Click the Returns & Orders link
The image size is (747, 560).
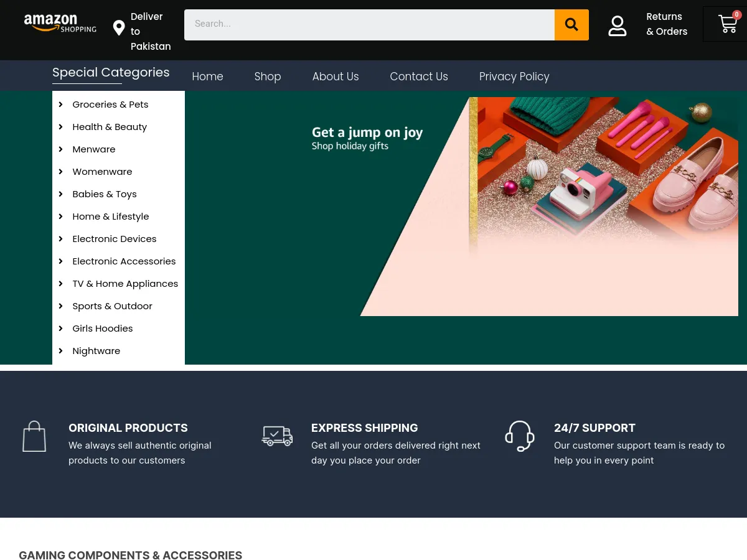667,24
